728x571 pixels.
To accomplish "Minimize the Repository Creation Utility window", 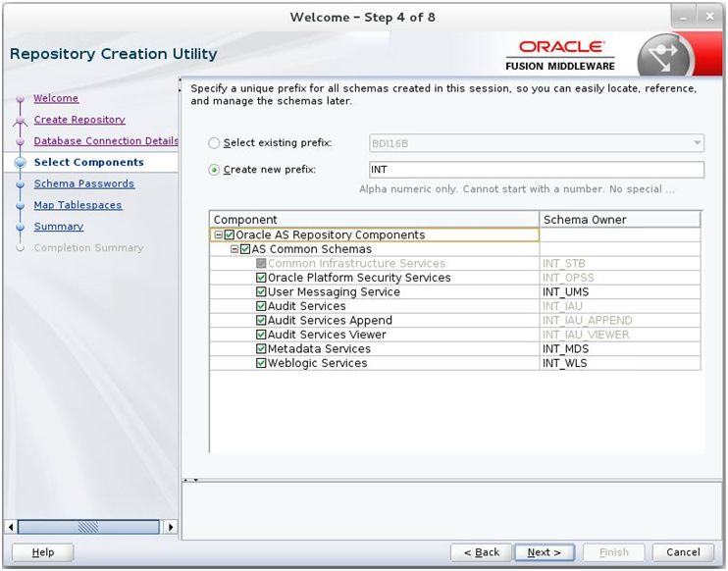I will click(x=684, y=18).
